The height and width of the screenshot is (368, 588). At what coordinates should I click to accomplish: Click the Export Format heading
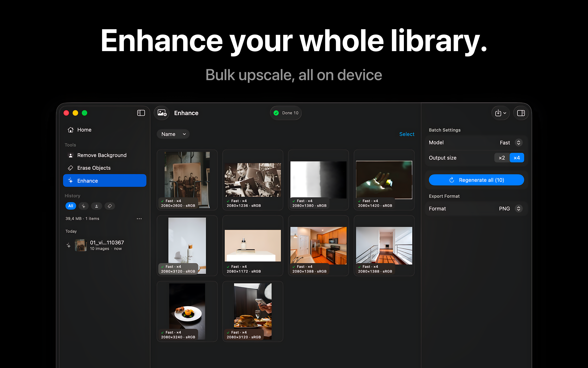point(444,196)
